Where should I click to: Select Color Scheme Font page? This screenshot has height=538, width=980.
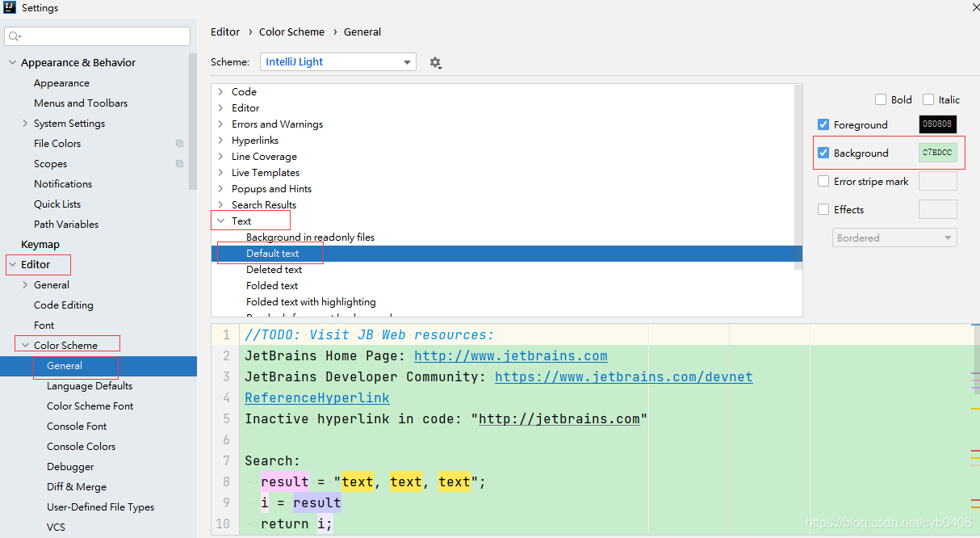coord(90,406)
